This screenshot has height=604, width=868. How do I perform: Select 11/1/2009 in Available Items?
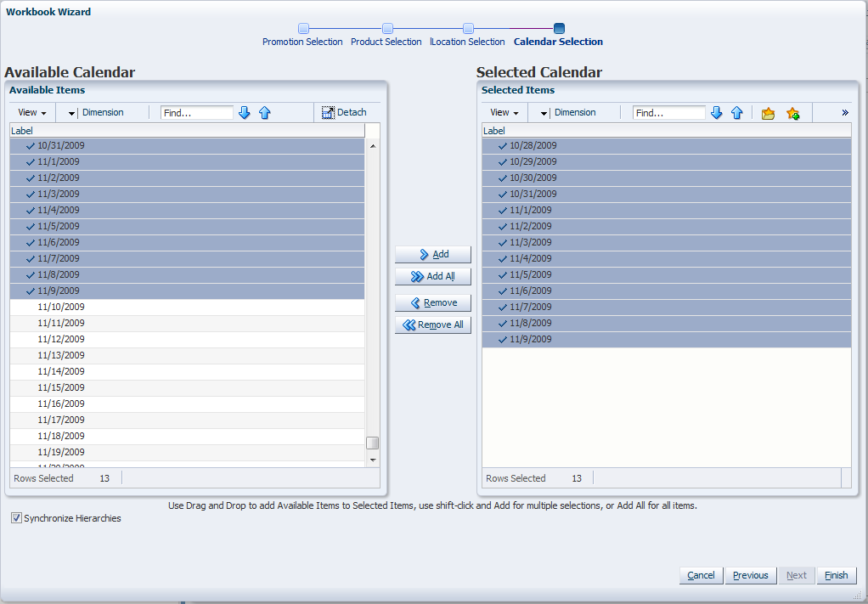187,161
